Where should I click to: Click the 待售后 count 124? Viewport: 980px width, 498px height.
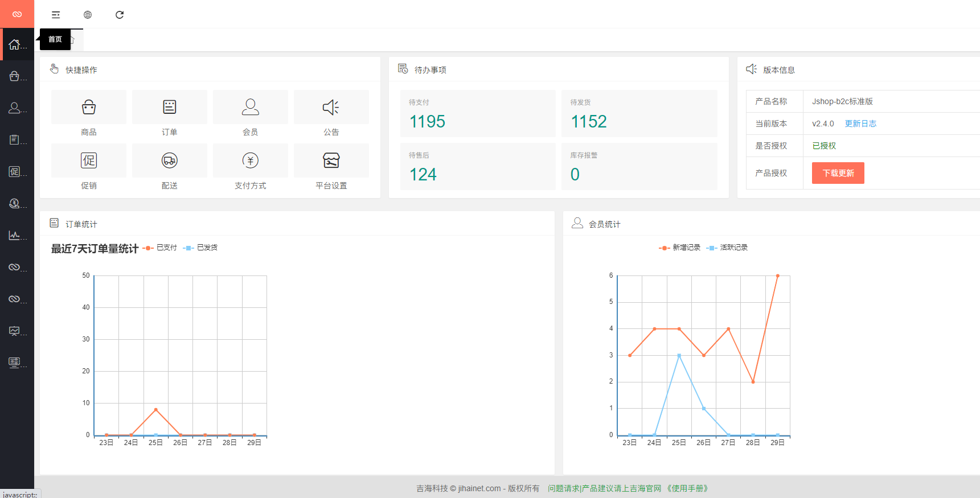coord(423,175)
